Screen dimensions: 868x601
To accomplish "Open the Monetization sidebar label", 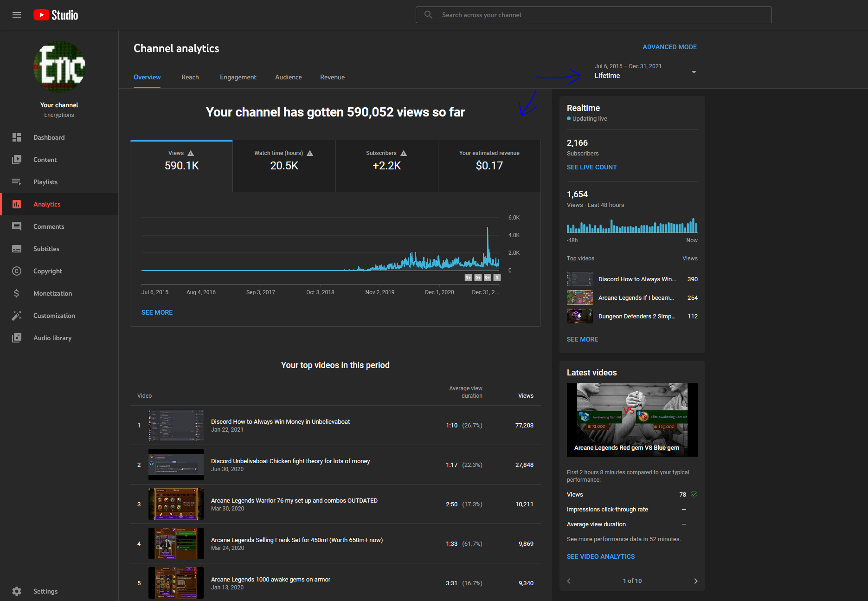I will pyautogui.click(x=52, y=293).
